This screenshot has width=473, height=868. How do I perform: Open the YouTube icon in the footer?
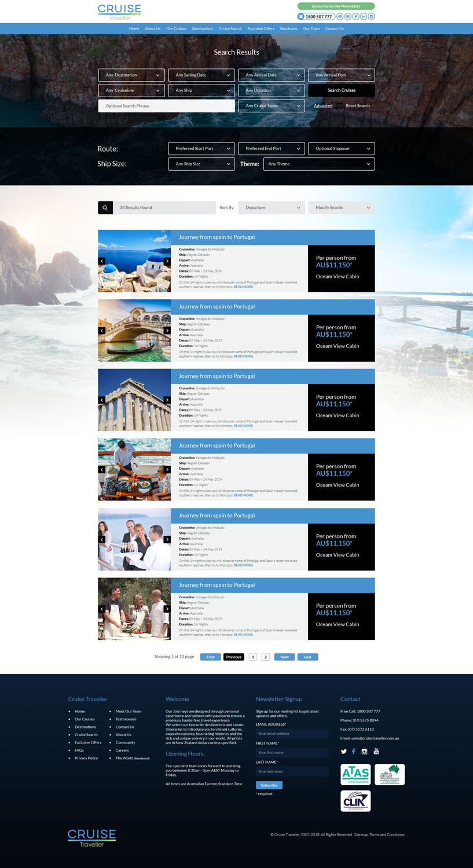(x=376, y=751)
